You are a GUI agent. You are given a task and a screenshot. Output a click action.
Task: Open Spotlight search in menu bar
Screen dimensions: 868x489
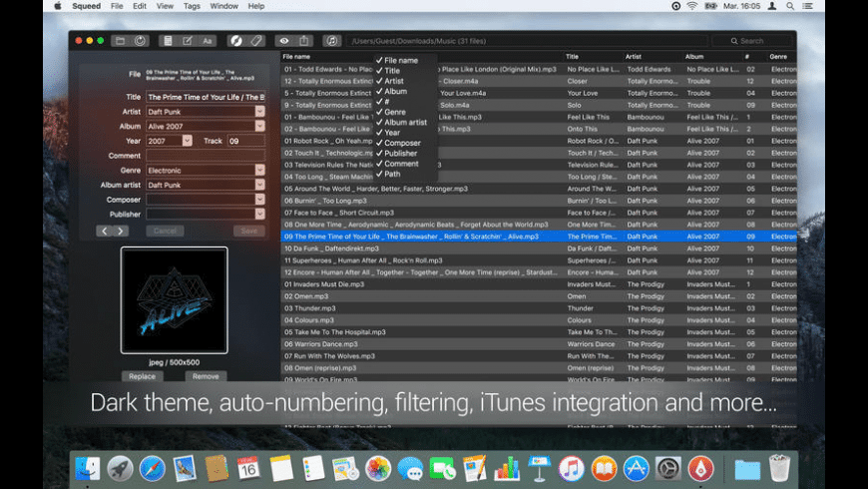click(790, 6)
